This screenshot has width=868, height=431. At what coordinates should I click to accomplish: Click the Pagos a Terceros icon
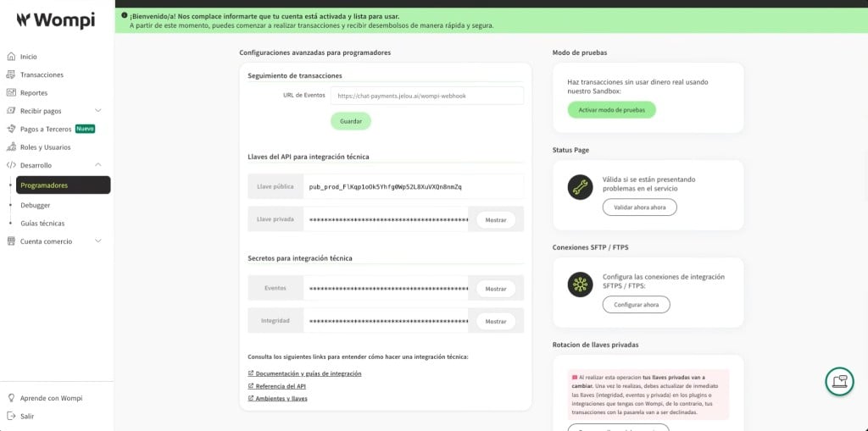(11, 129)
